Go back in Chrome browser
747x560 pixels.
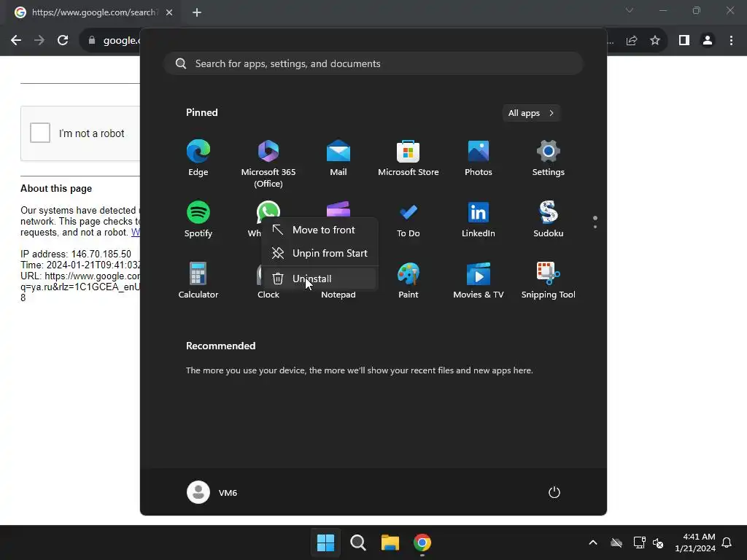pos(16,41)
